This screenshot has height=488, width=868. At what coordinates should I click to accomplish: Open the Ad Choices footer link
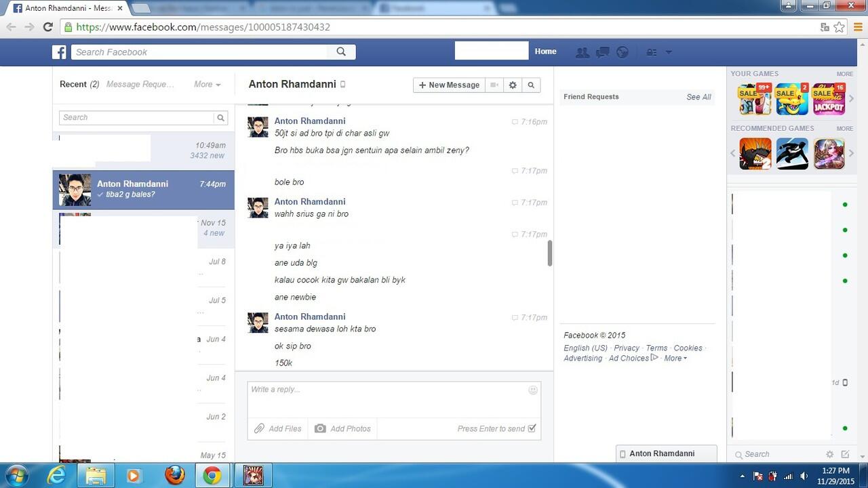[633, 359]
